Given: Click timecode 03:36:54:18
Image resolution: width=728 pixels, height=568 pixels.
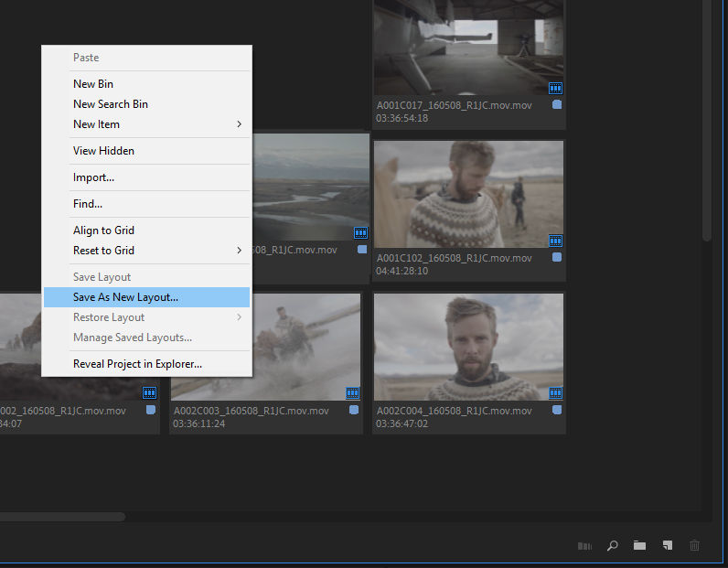Looking at the screenshot, I should tap(402, 118).
